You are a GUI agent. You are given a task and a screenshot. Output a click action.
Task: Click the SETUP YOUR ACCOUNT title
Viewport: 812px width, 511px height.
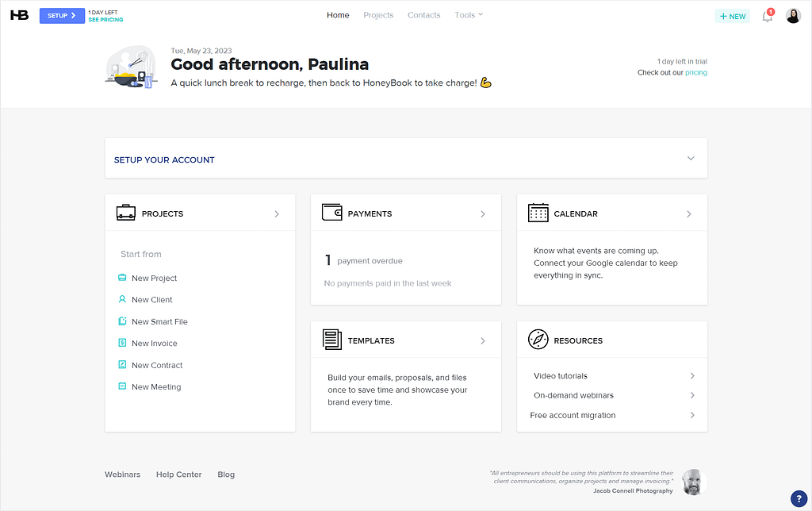point(164,159)
